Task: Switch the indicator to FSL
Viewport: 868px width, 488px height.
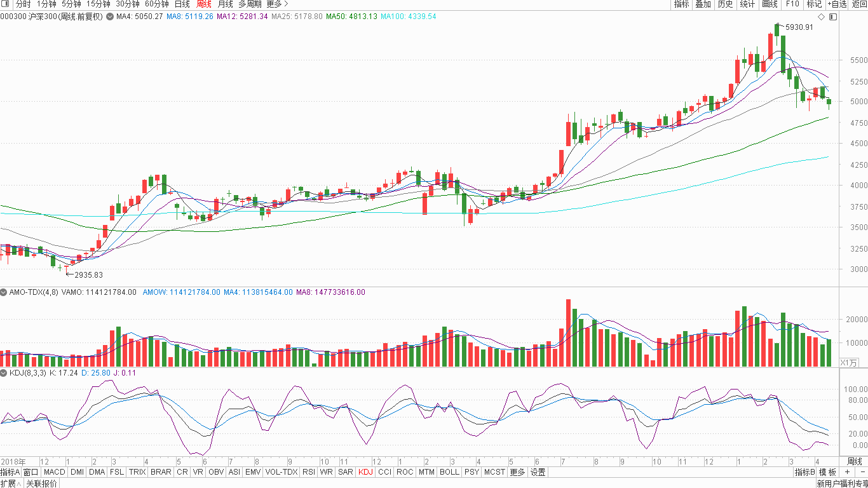Action: [117, 472]
